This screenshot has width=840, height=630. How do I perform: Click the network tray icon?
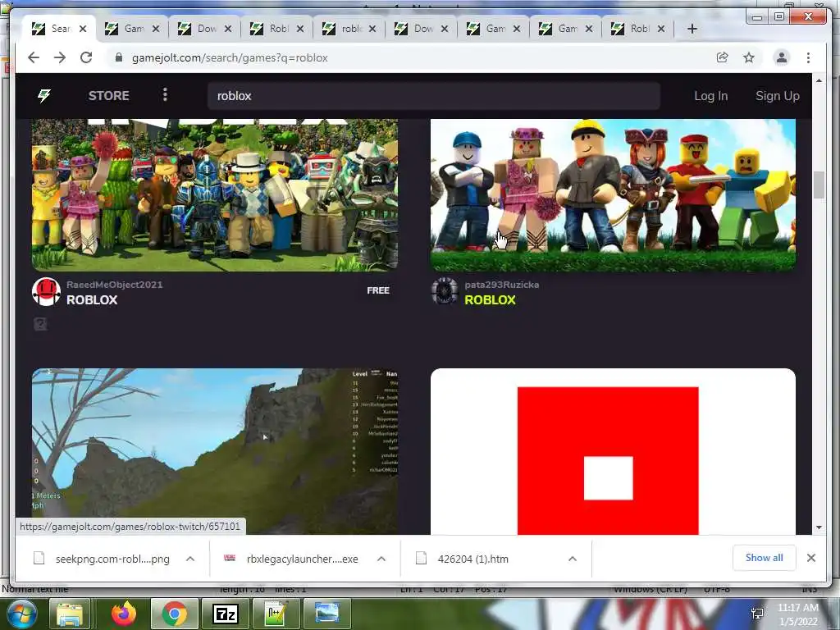pyautogui.click(x=757, y=614)
